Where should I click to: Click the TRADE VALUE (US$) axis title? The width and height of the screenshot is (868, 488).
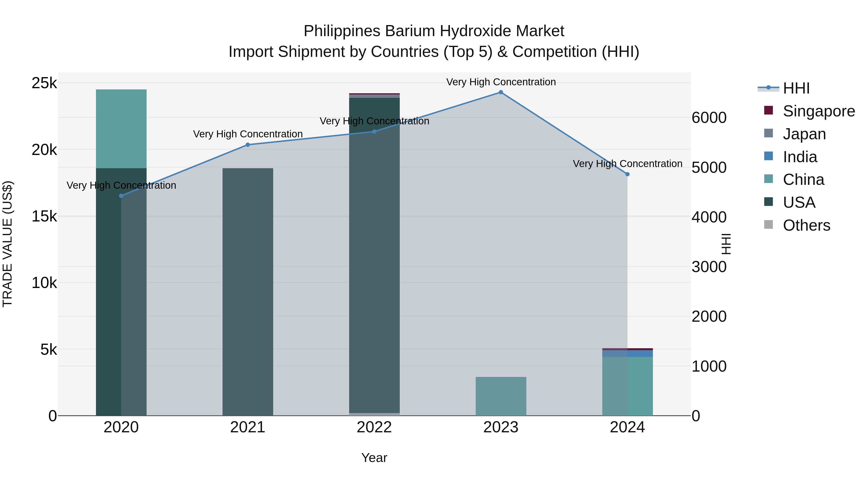(x=7, y=244)
